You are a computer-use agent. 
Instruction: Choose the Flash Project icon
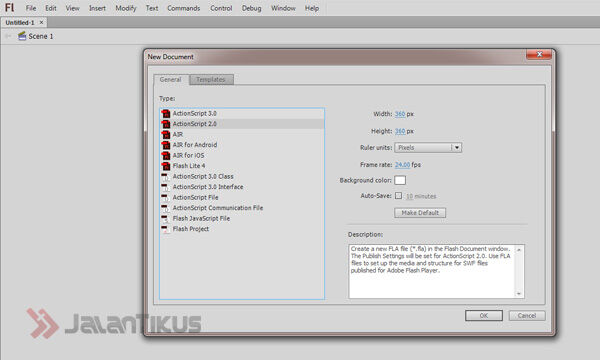(165, 229)
